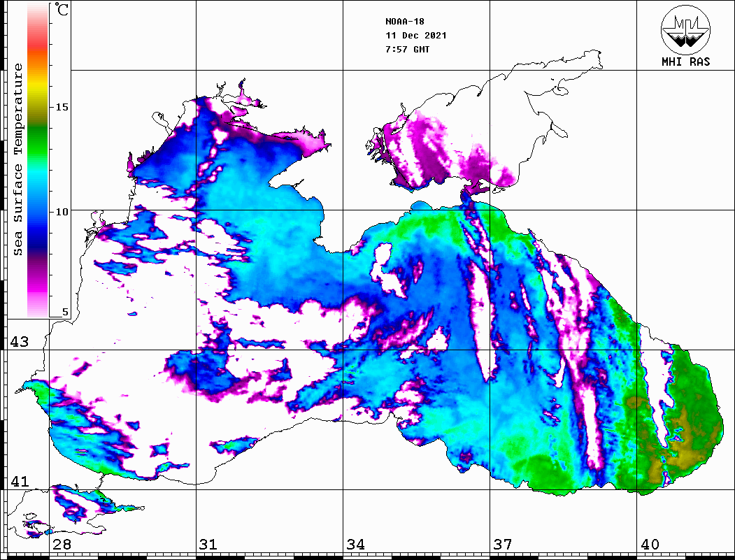Click longitude label 28

tap(62, 544)
